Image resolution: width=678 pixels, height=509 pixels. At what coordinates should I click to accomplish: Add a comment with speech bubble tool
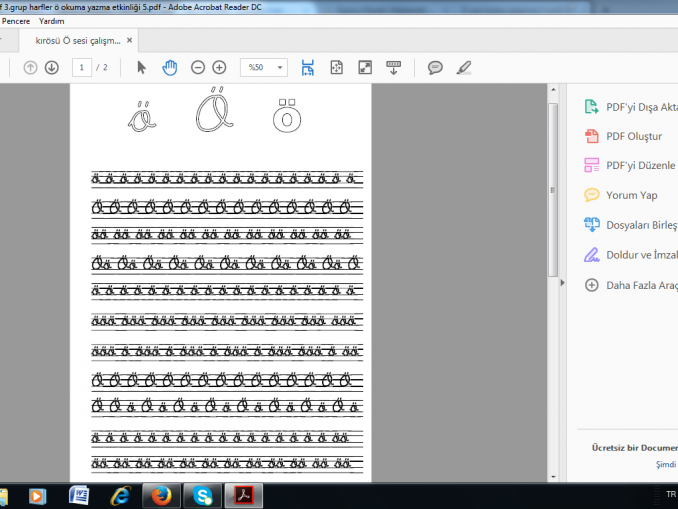[x=435, y=67]
